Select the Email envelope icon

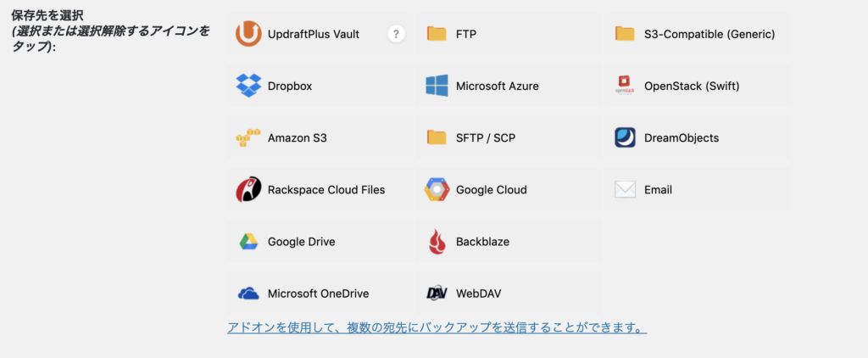tap(625, 189)
